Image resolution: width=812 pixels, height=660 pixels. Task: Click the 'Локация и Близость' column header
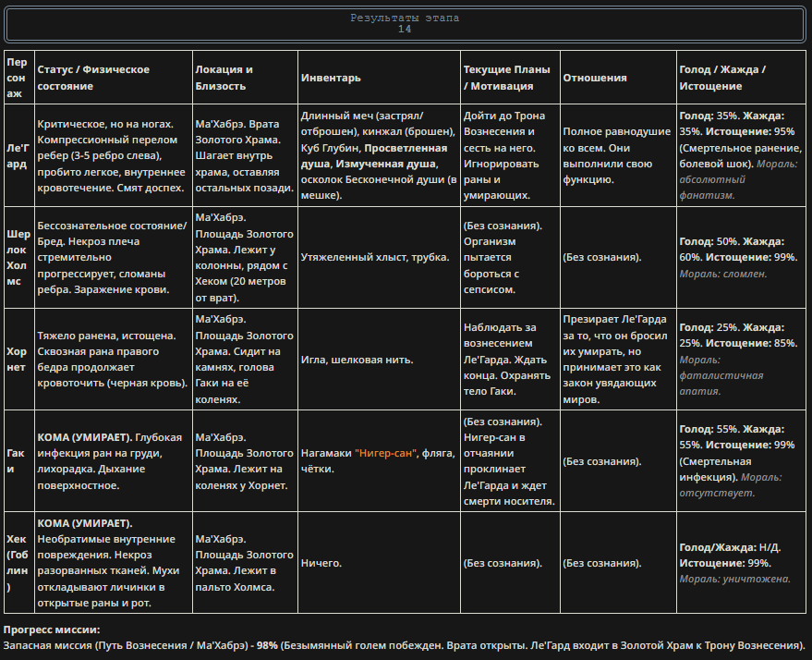pos(245,78)
